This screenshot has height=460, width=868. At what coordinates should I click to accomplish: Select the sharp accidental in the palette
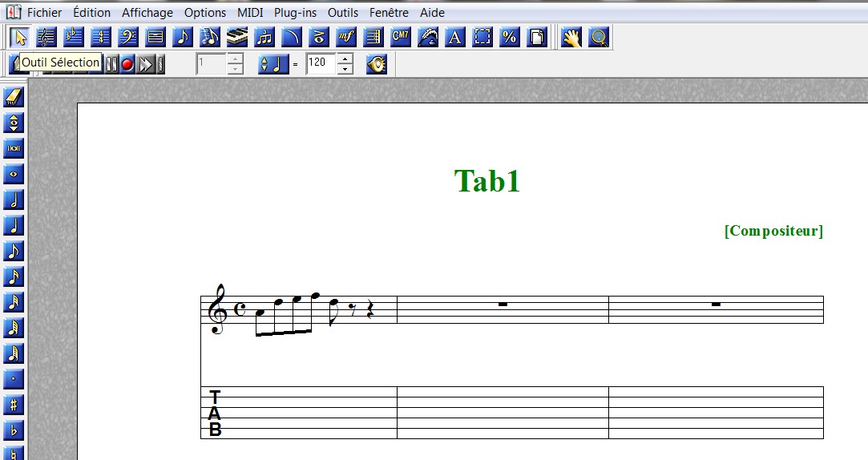pyautogui.click(x=14, y=405)
